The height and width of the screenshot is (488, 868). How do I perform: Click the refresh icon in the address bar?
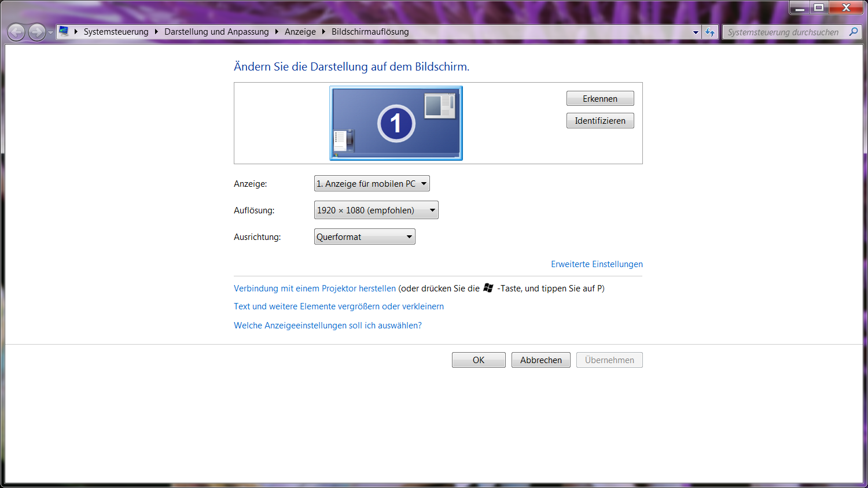(x=710, y=32)
